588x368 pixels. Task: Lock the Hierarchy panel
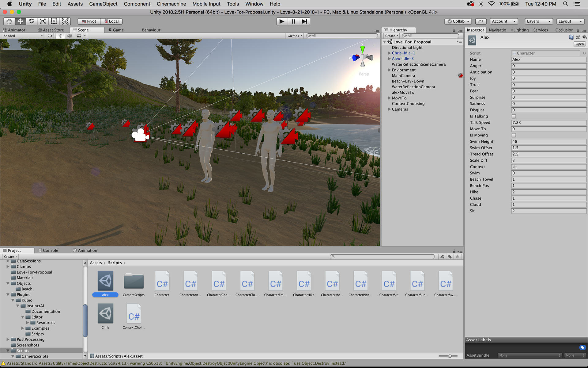coord(454,30)
